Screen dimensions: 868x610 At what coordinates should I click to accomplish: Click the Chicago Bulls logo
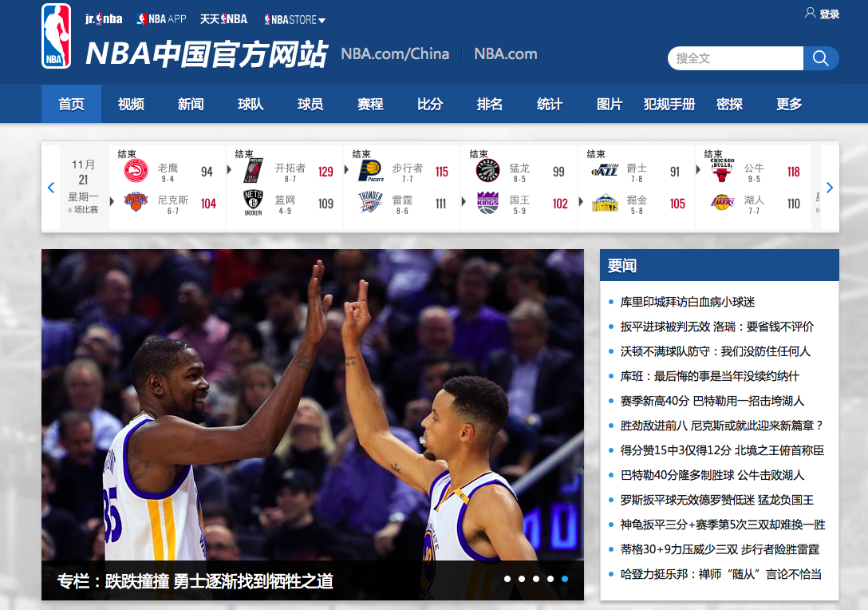[722, 171]
